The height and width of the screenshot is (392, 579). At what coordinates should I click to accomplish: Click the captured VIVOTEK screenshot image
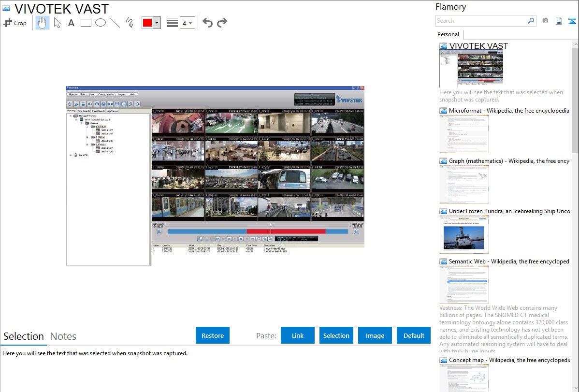coord(215,176)
